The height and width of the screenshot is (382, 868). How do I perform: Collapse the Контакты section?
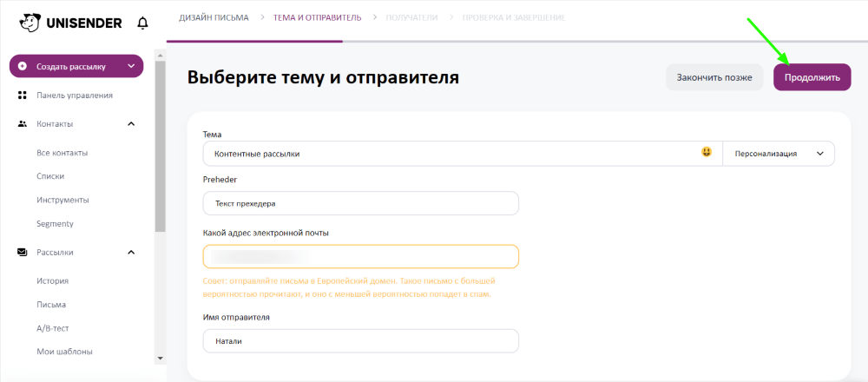point(131,124)
